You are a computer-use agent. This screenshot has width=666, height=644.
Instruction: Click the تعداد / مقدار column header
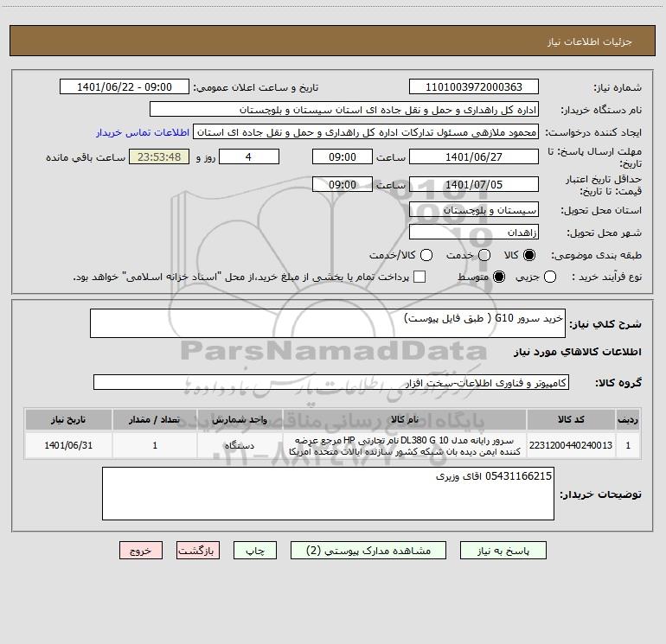(x=155, y=419)
